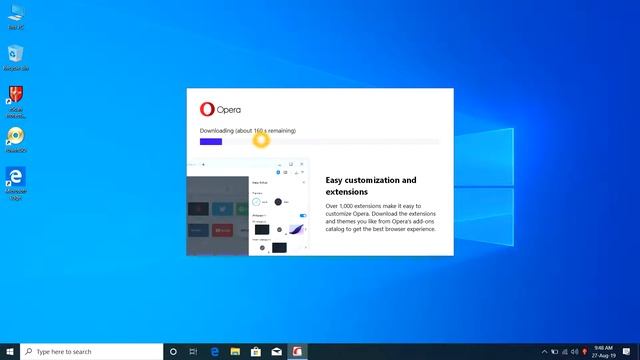Open This PC desktop icon
Screen dimensions: 640x360
[16, 16]
